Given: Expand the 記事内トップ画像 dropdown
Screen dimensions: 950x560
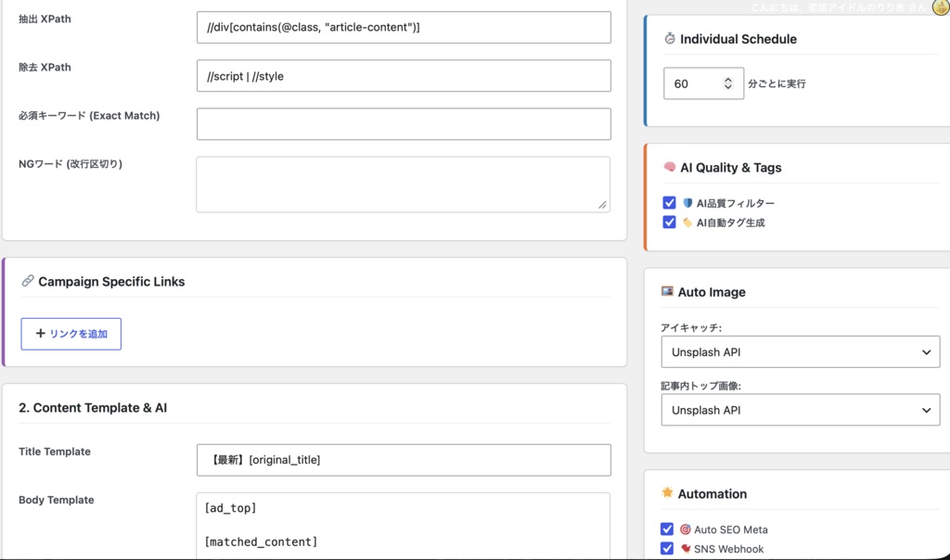Looking at the screenshot, I should pos(801,410).
